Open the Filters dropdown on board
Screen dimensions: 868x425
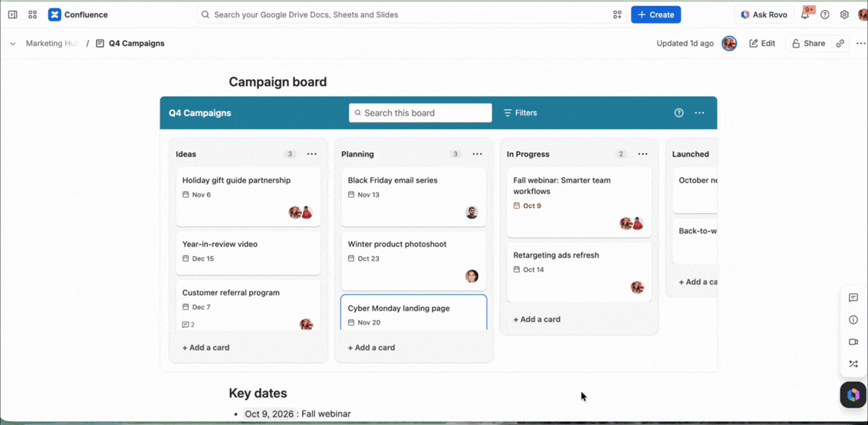pos(521,113)
